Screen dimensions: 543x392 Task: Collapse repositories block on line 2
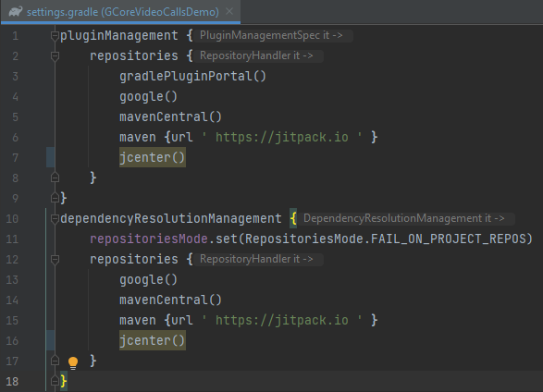pos(55,55)
